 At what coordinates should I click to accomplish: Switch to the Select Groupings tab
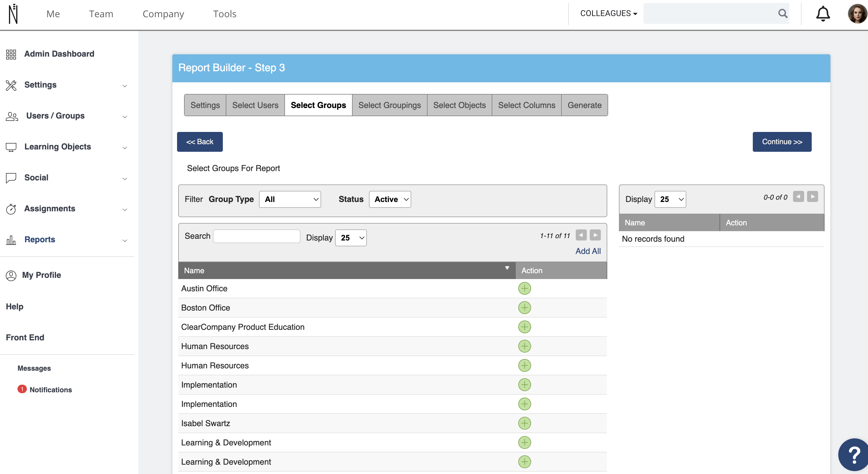pos(390,105)
